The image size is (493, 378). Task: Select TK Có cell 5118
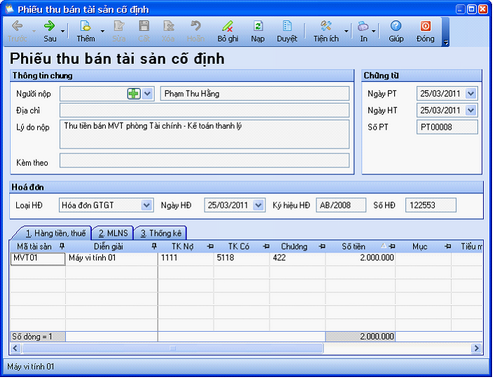pos(242,259)
